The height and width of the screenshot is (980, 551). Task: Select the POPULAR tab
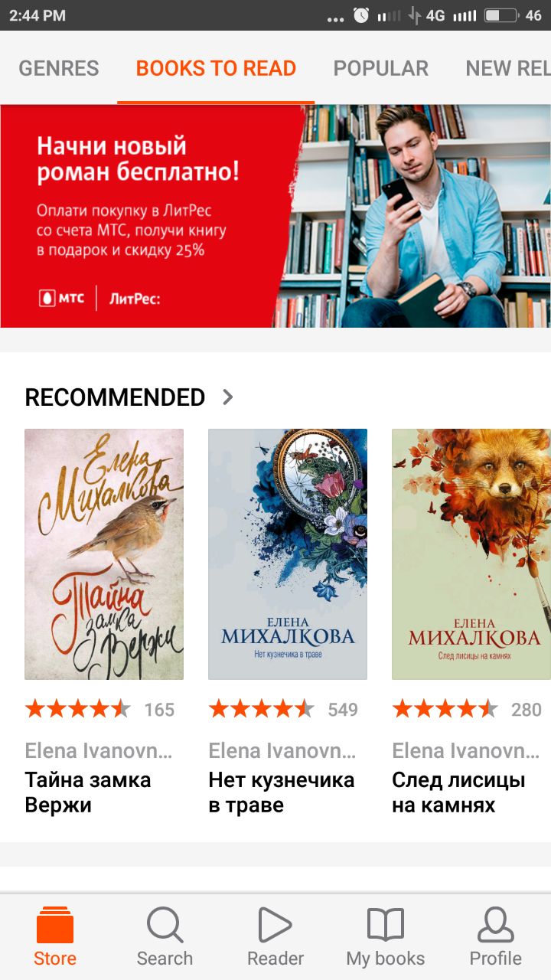(380, 68)
